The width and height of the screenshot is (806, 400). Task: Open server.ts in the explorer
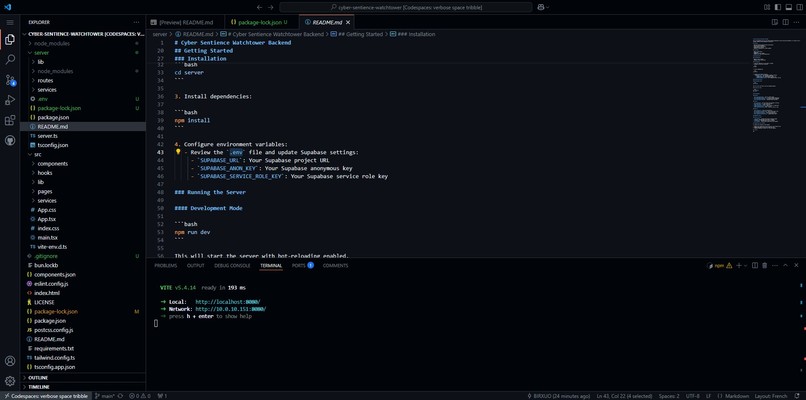point(82,136)
